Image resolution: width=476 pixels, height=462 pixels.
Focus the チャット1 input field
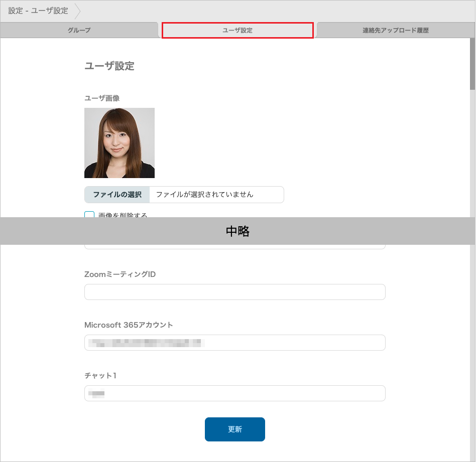[234, 393]
